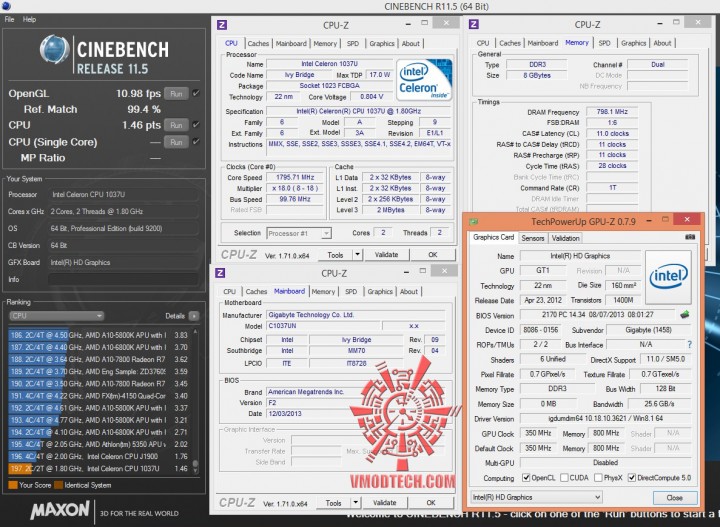Open the Processor #1 selection dropdown
Image resolution: width=720 pixels, height=527 pixels.
[298, 233]
